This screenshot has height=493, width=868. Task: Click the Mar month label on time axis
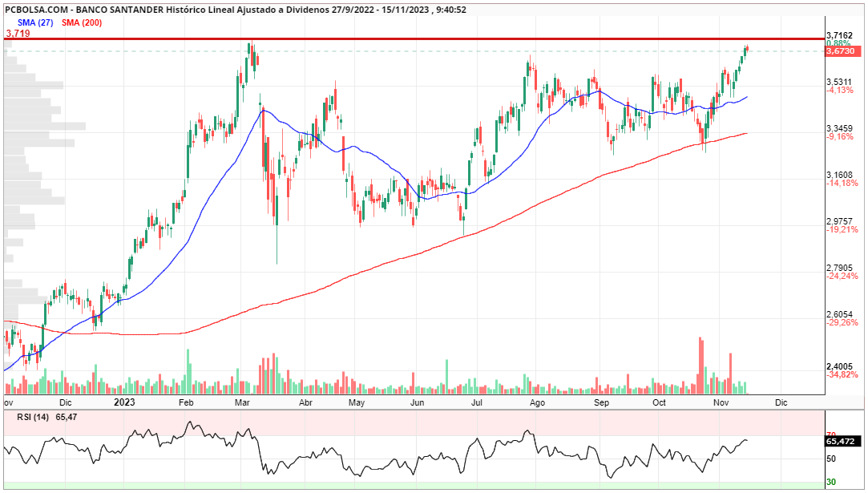(x=242, y=402)
